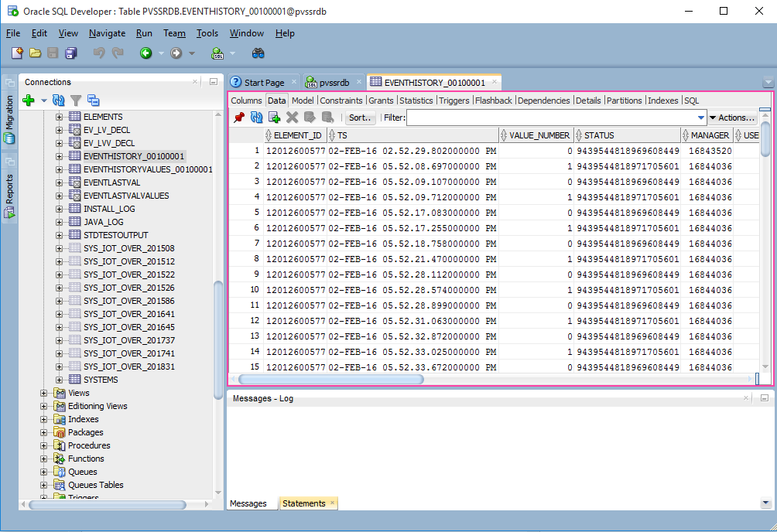Image resolution: width=777 pixels, height=532 pixels.
Task: Click the filter funnel icon in Connections
Action: tap(76, 100)
